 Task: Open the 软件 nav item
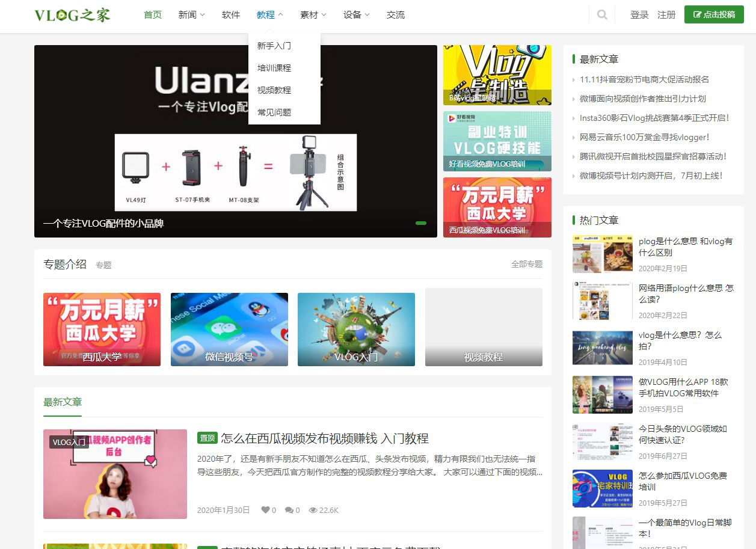(231, 15)
